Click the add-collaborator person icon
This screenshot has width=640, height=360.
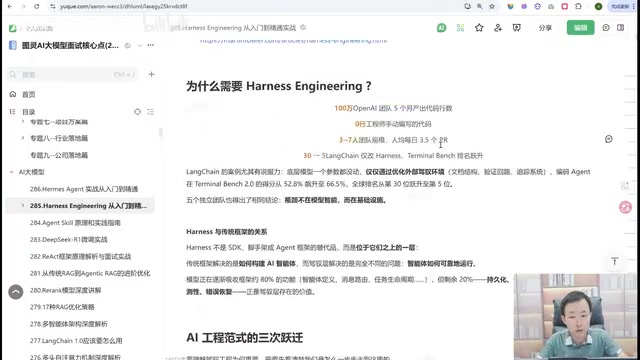pyautogui.click(x=498, y=28)
